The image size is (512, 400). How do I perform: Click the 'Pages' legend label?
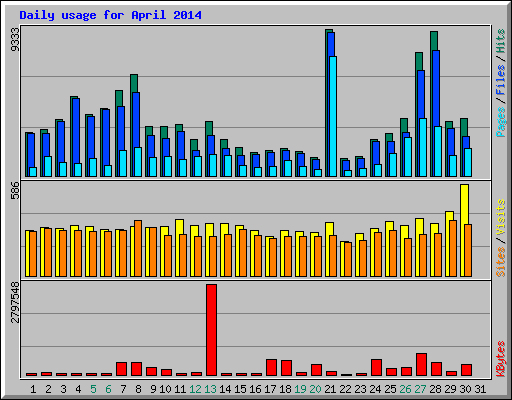(x=500, y=122)
